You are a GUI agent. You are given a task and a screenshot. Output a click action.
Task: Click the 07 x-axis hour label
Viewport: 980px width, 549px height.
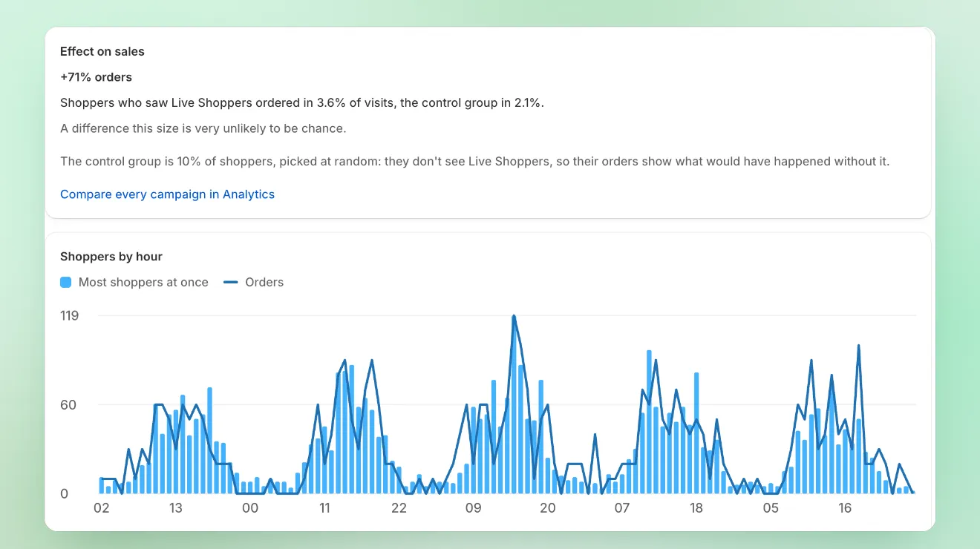pyautogui.click(x=621, y=508)
